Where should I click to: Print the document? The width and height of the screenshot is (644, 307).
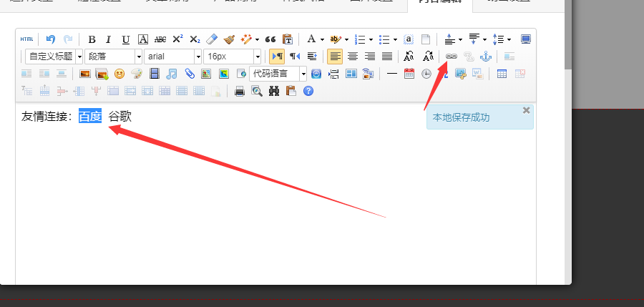(x=240, y=91)
